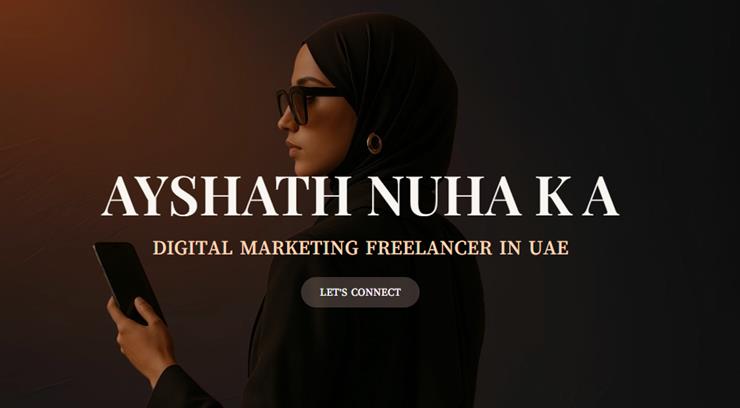The image size is (740, 408).
Task: Click the UAE text in subtitle
Action: tap(549, 248)
